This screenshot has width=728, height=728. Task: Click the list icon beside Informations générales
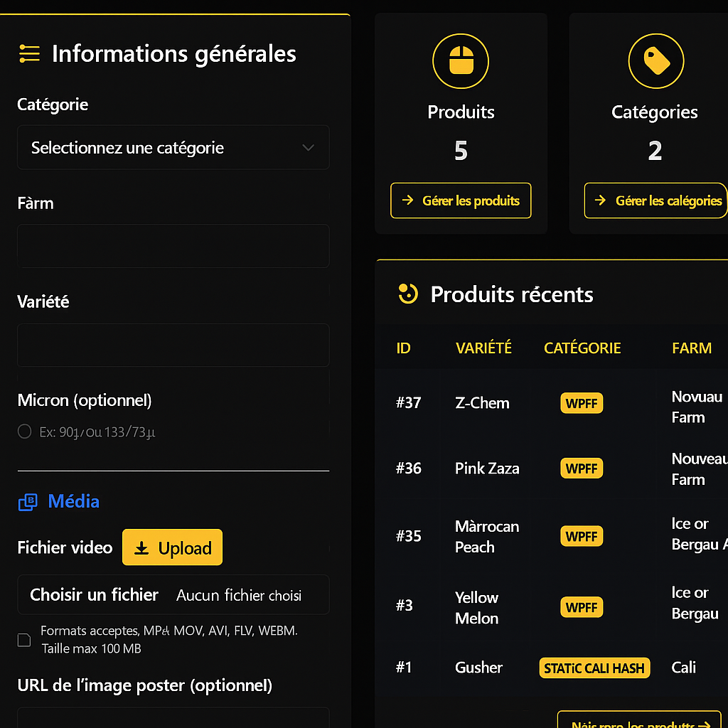point(29,53)
